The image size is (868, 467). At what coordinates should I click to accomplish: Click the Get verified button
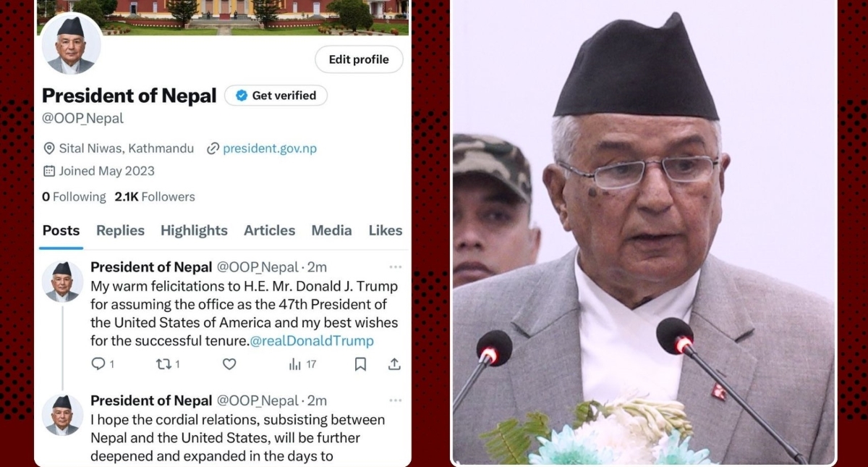276,96
